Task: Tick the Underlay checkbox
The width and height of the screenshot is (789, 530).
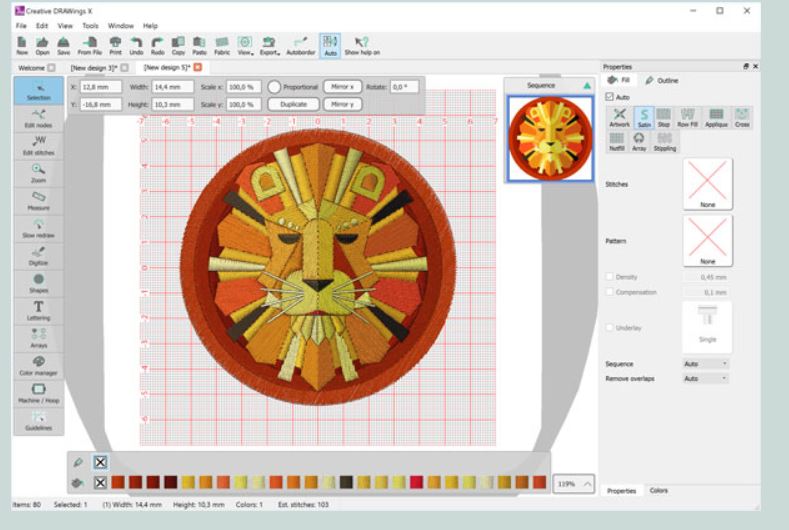Action: pyautogui.click(x=611, y=327)
